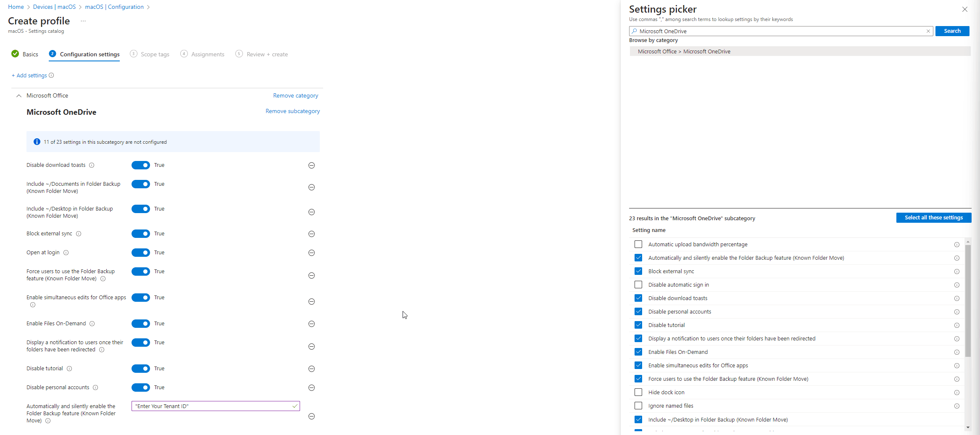This screenshot has height=435, width=980.
Task: Click the Add settings link
Action: [x=29, y=76]
